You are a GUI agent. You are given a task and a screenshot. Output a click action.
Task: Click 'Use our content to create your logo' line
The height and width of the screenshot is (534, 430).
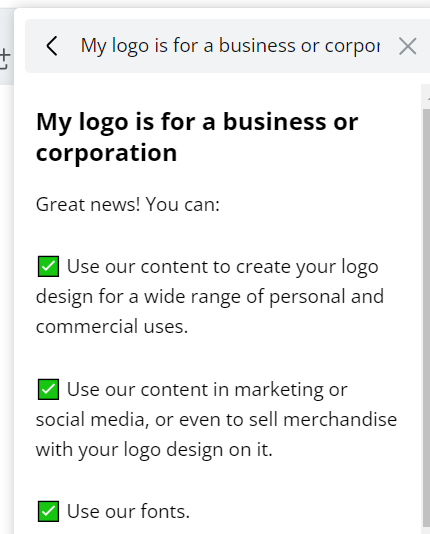coord(223,267)
